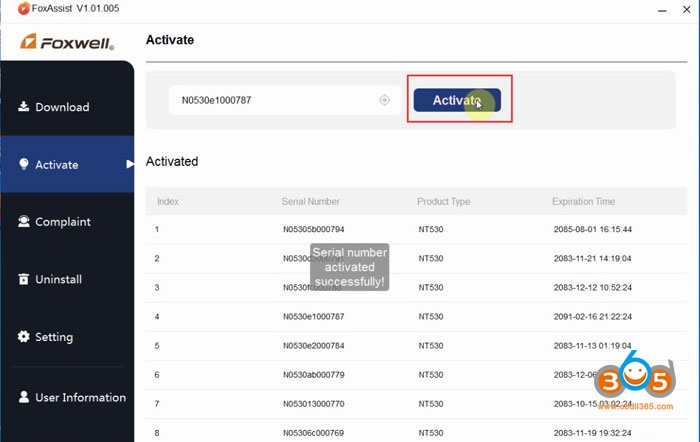700x442 pixels.
Task: Click index number 2 in the table
Action: point(157,258)
